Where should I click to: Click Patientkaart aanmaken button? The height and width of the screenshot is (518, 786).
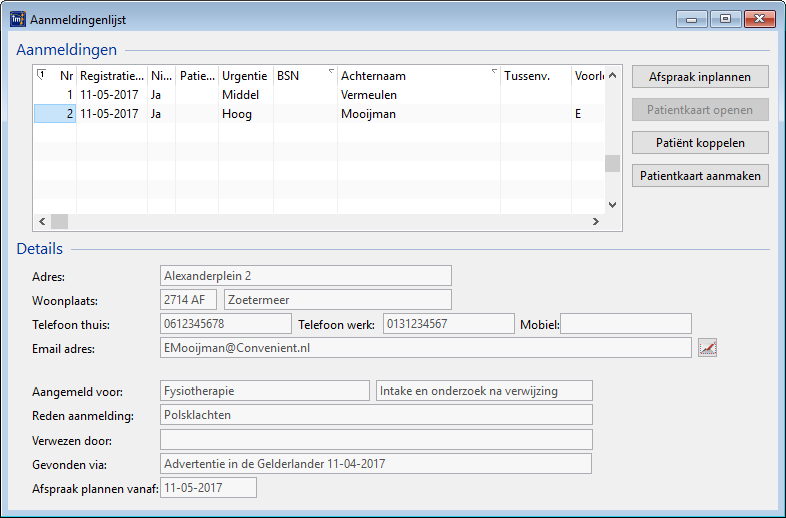coord(700,176)
